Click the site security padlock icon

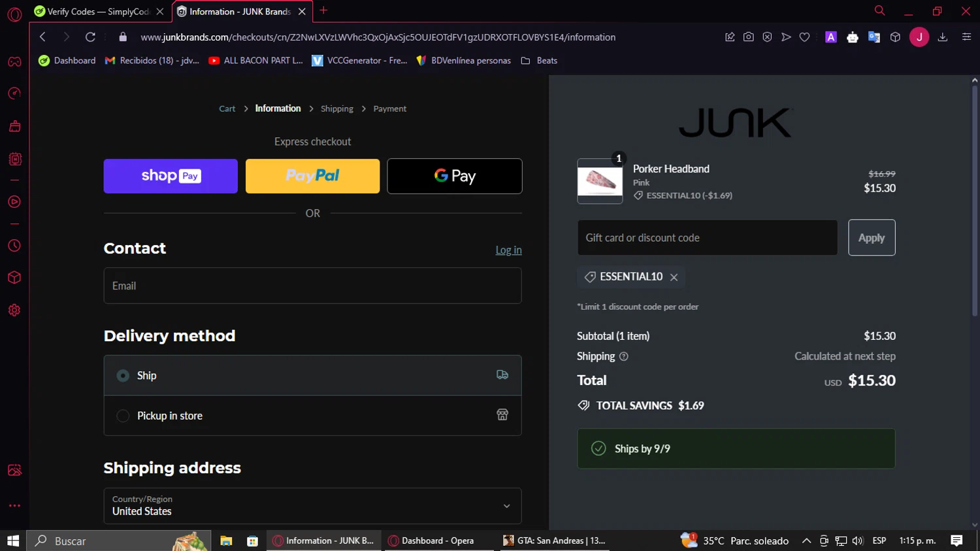tap(123, 37)
